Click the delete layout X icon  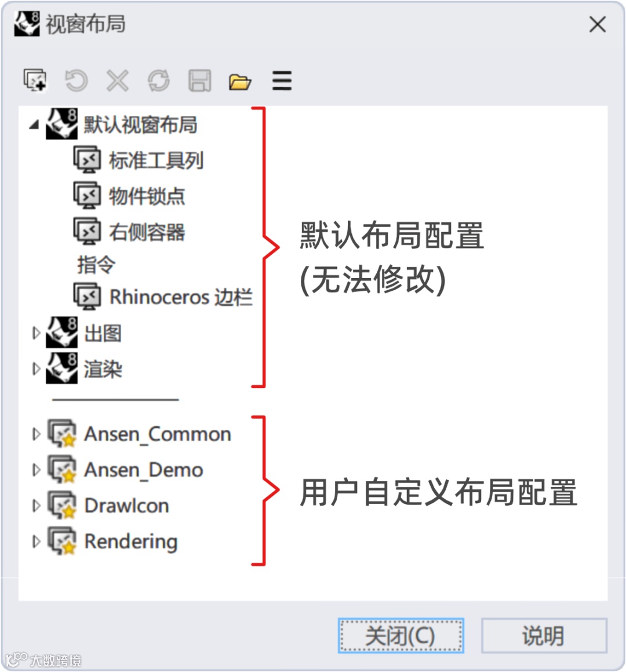tap(118, 81)
